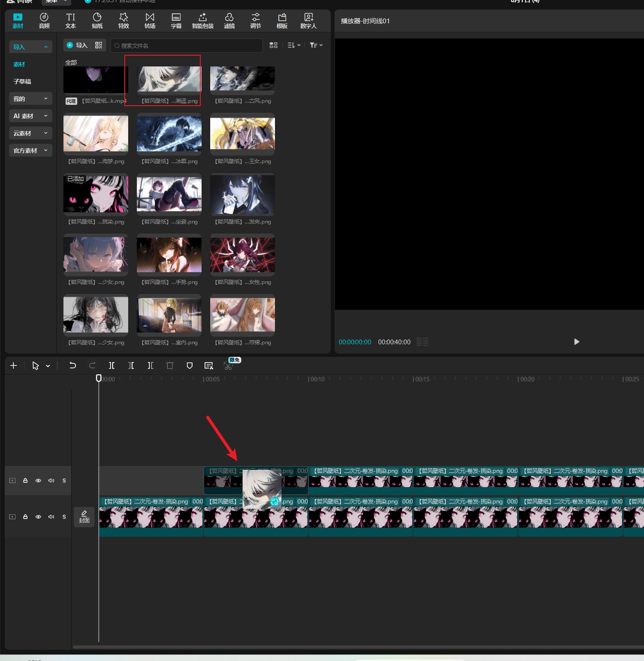The height and width of the screenshot is (661, 644).
Task: Lock the upper video track
Action: [x=25, y=481]
